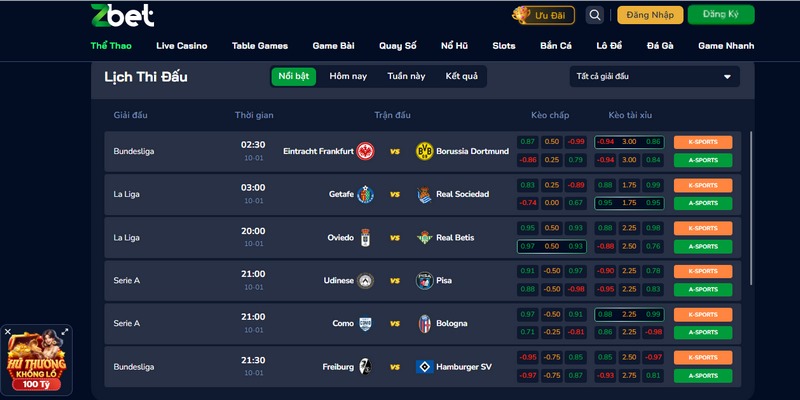The image size is (800, 400).
Task: Click the Hamburger SV team logo
Action: (424, 367)
